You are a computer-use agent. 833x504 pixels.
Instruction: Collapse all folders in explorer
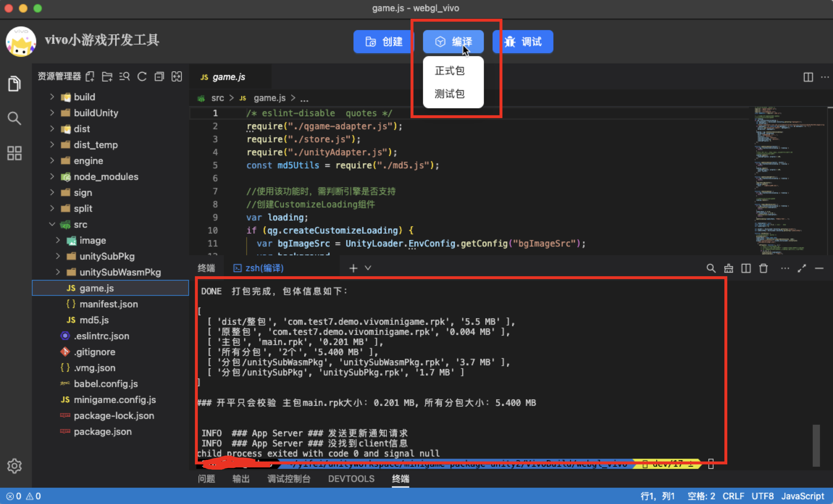click(x=159, y=76)
